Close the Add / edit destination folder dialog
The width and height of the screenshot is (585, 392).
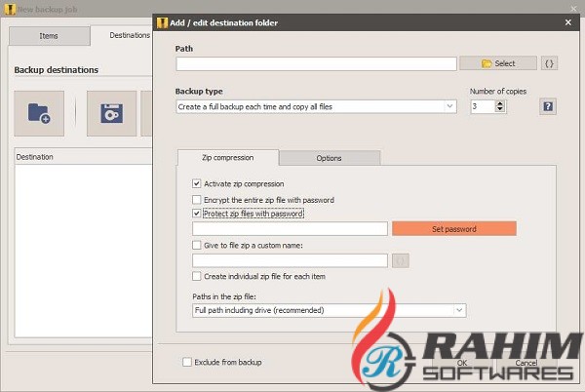pyautogui.click(x=568, y=22)
